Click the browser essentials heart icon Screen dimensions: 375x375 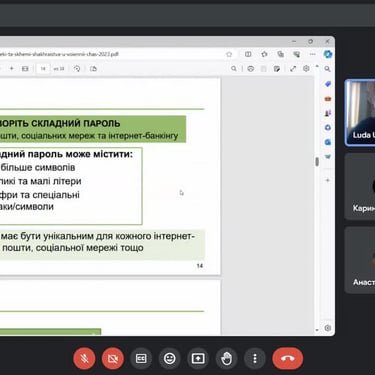(296, 54)
